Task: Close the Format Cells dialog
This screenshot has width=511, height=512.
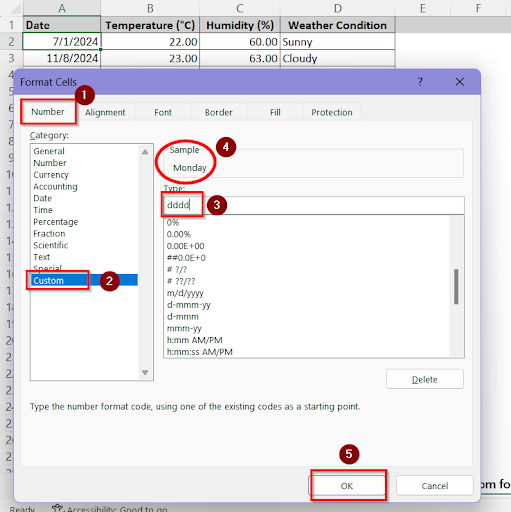Action: 460,82
